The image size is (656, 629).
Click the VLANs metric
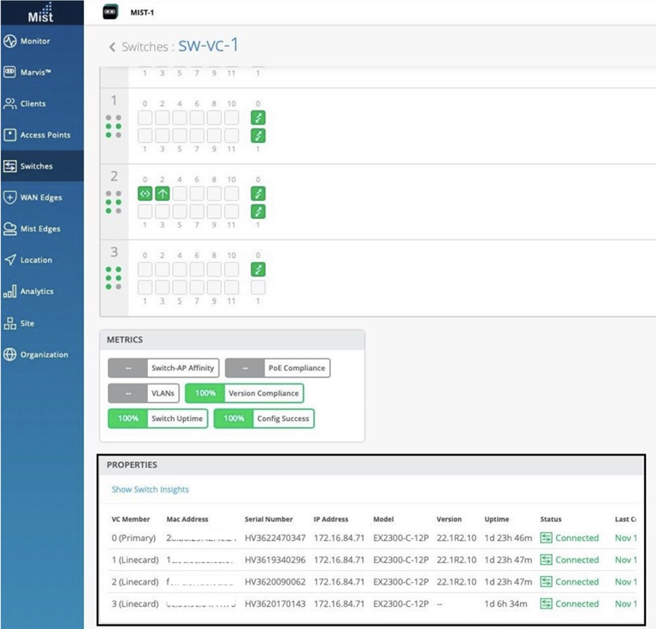[x=144, y=393]
